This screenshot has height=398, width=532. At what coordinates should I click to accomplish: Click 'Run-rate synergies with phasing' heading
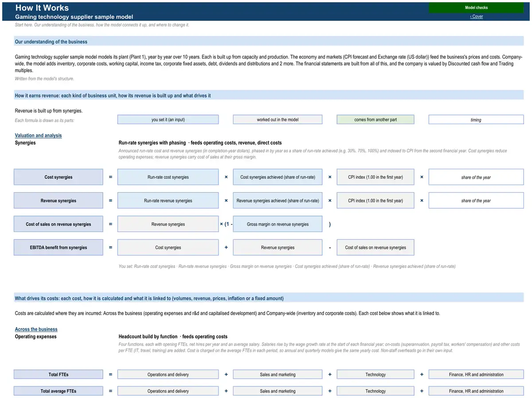(152, 143)
